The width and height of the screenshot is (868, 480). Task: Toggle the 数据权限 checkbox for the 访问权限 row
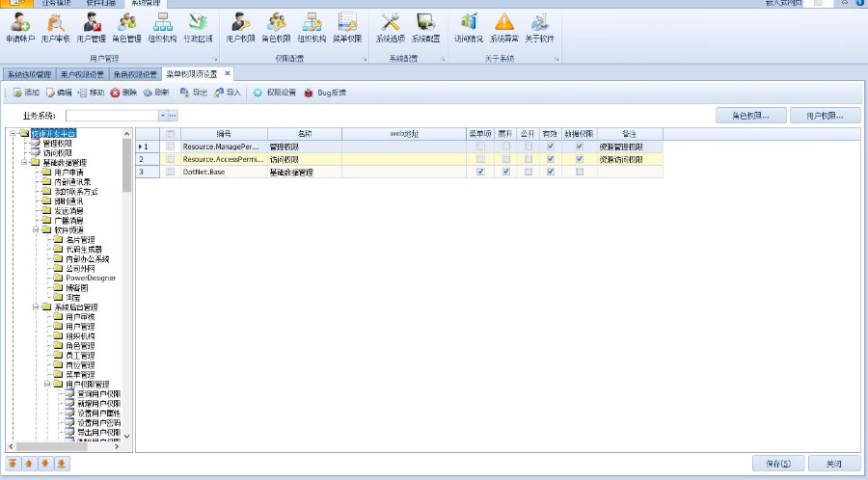click(580, 159)
